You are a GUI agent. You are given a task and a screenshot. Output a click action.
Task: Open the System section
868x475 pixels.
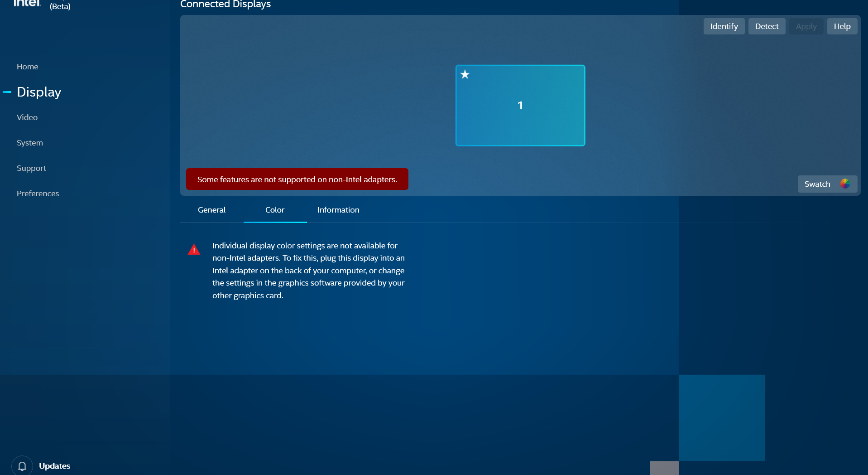[30, 143]
